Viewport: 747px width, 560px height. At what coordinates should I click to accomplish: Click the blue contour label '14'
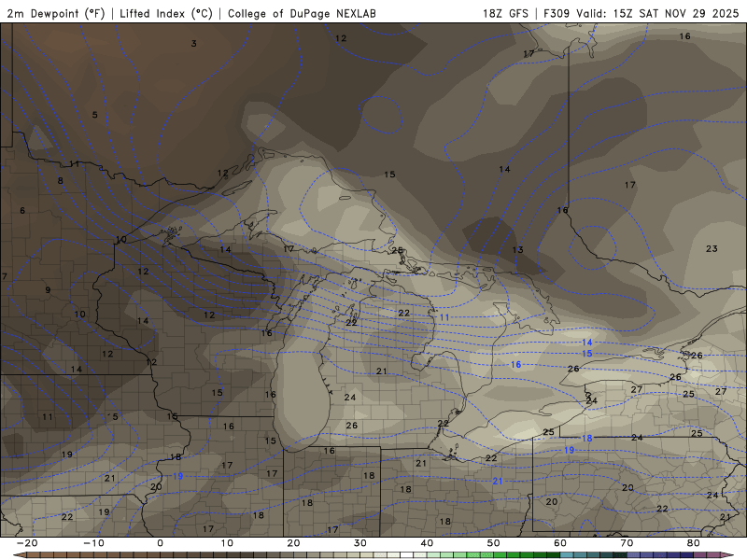(x=587, y=343)
